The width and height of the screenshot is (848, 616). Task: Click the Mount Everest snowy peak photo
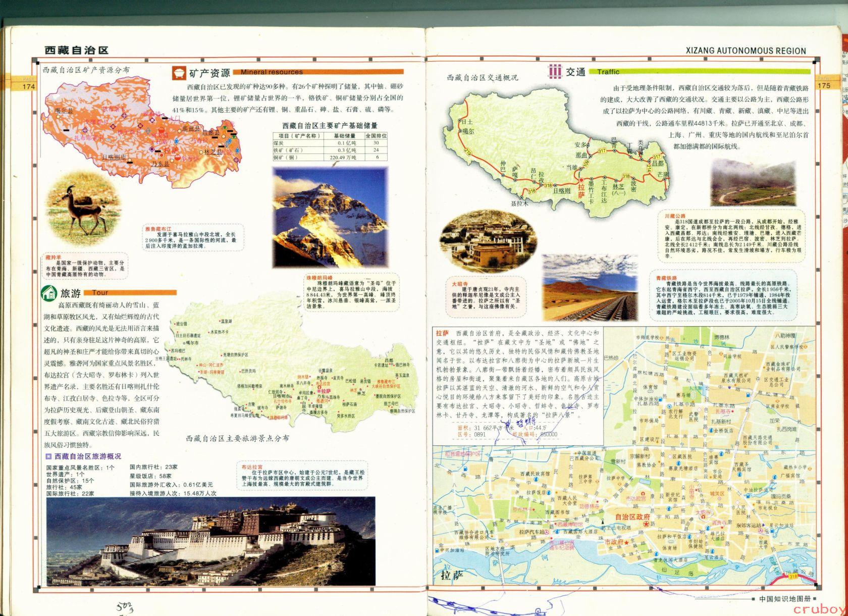[330, 217]
